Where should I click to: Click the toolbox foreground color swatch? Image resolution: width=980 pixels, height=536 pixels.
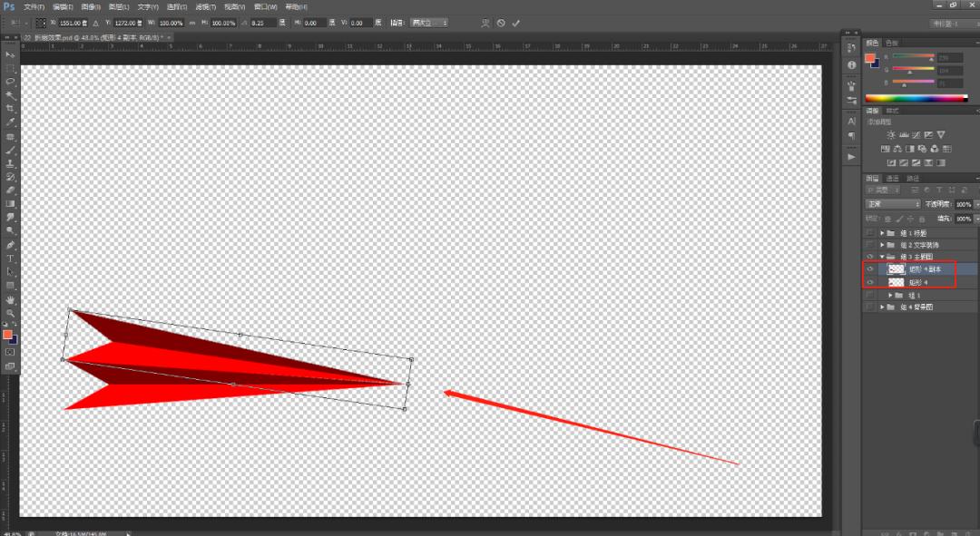pyautogui.click(x=7, y=335)
